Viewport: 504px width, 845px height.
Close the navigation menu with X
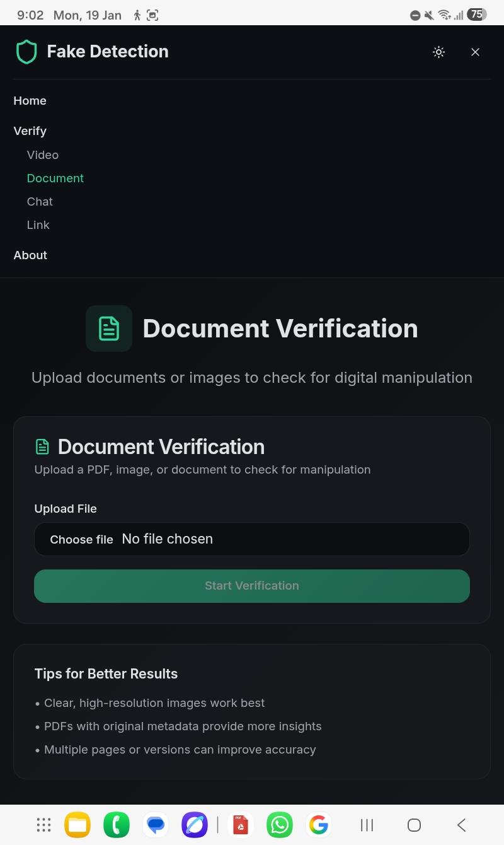476,52
